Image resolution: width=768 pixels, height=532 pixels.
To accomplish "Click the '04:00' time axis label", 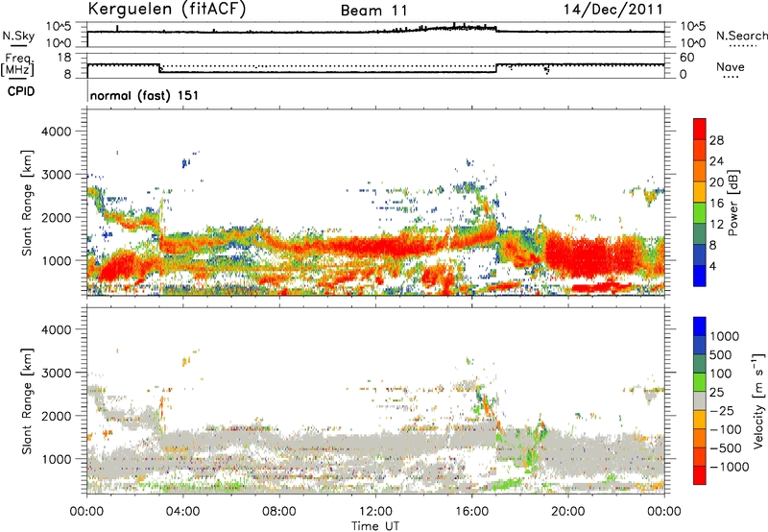I will coord(182,512).
